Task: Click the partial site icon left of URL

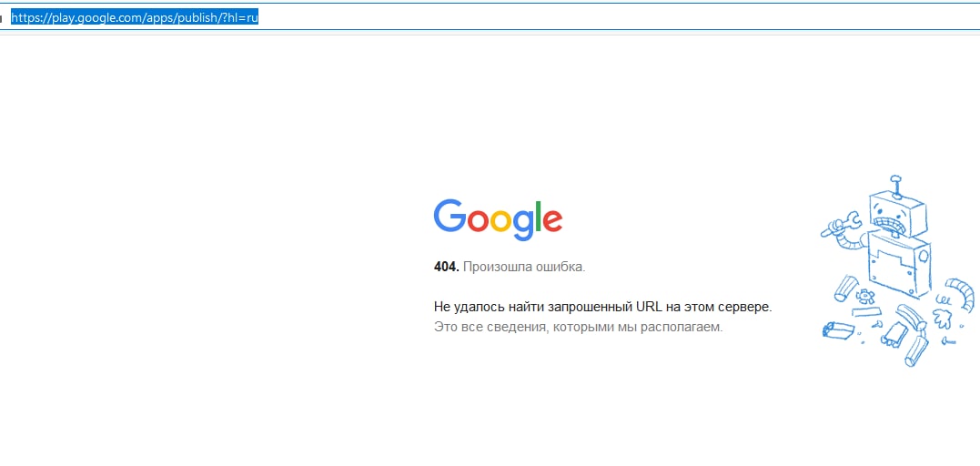Action: click(1, 18)
